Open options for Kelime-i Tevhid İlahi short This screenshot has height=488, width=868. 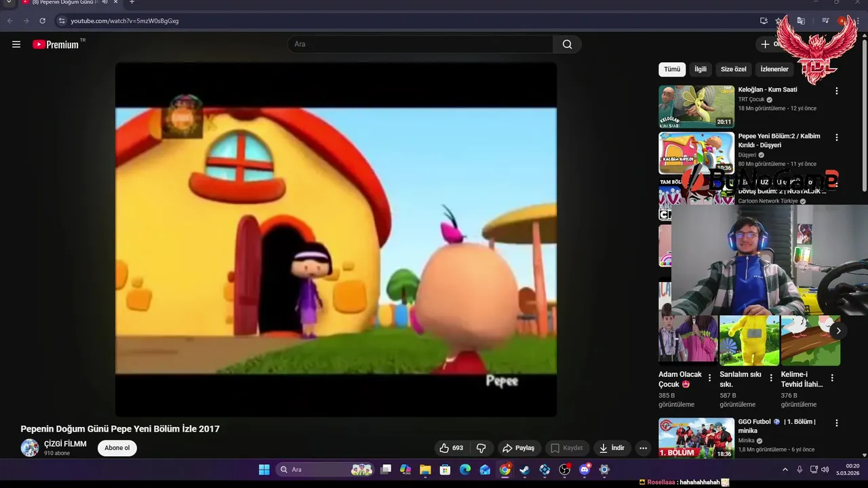click(x=832, y=378)
